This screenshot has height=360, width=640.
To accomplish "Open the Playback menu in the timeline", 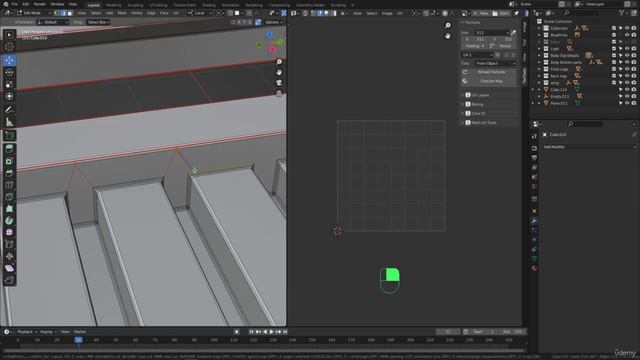I will pyautogui.click(x=27, y=332).
